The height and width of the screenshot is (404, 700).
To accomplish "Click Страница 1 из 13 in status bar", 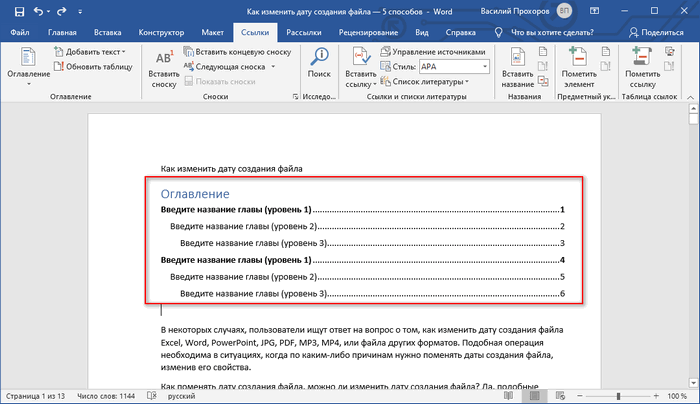I will (x=35, y=396).
